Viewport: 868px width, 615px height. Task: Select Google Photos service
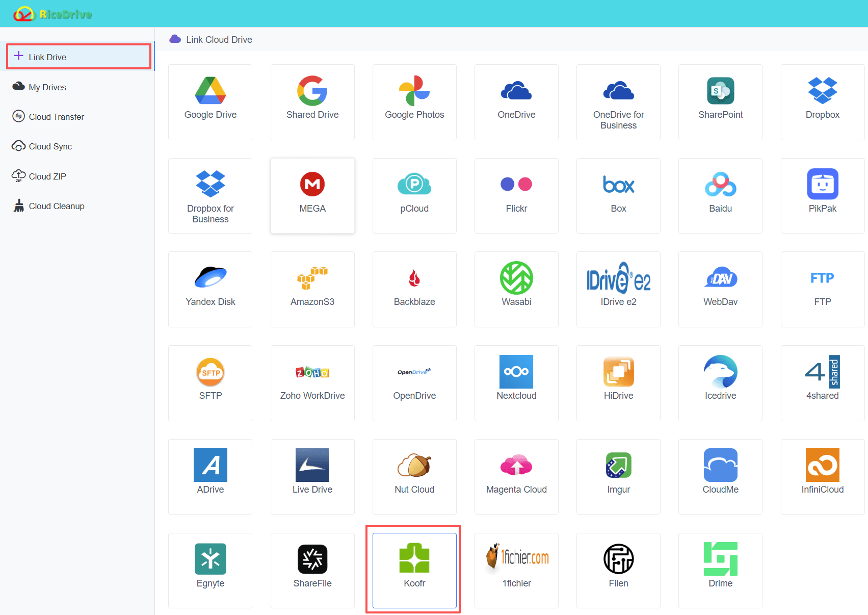(x=414, y=102)
